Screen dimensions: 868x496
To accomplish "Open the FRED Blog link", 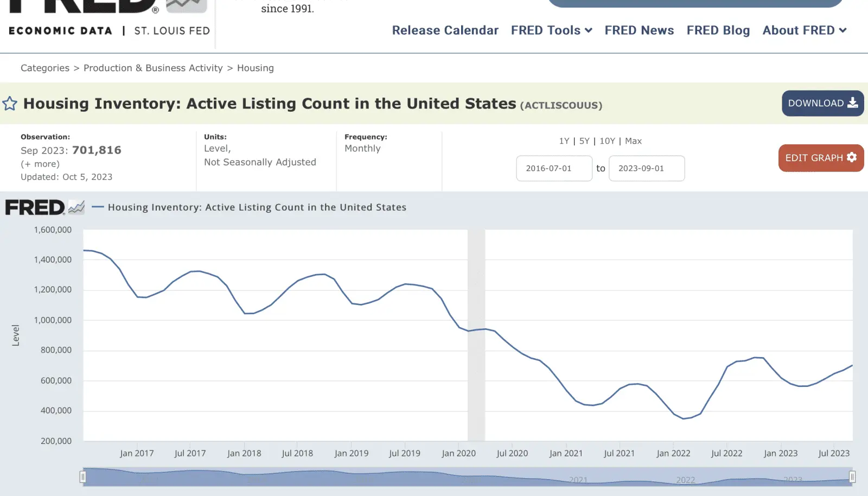I will 718,30.
